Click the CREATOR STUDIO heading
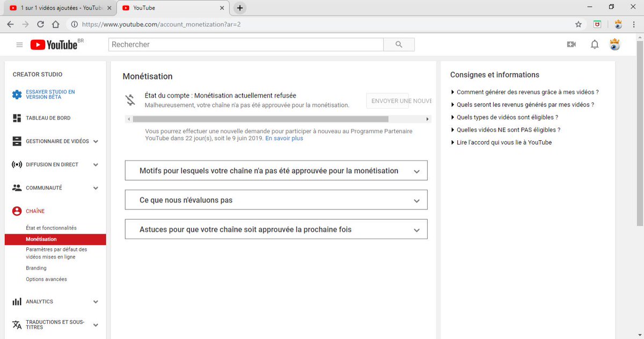Image resolution: width=644 pixels, height=339 pixels. pos(38,75)
